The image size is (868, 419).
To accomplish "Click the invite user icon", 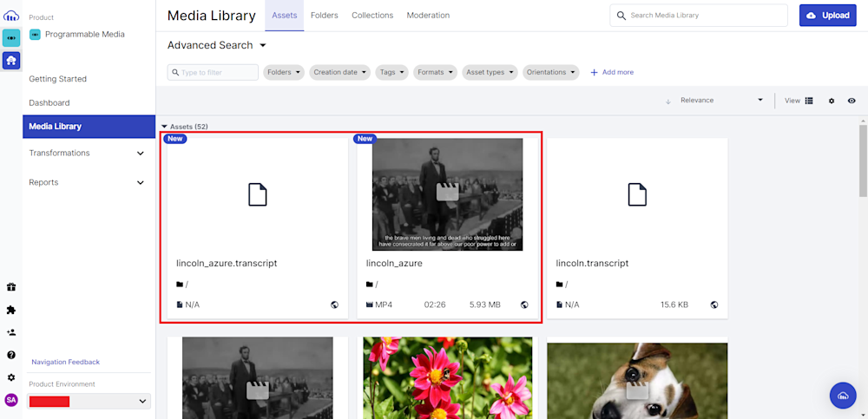I will [11, 332].
